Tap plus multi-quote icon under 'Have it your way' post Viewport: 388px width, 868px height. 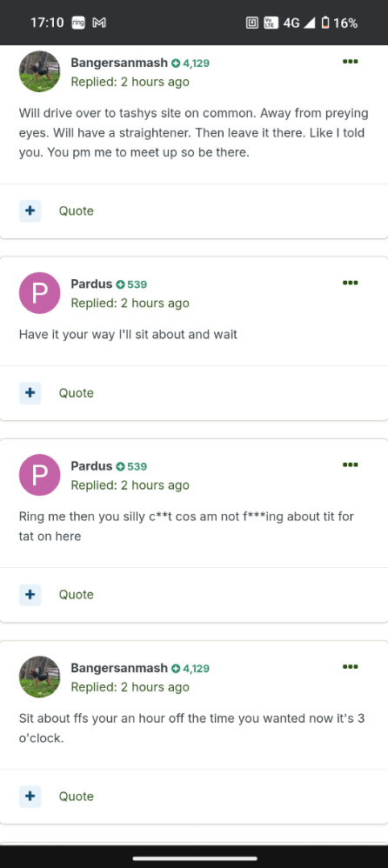pyautogui.click(x=30, y=393)
